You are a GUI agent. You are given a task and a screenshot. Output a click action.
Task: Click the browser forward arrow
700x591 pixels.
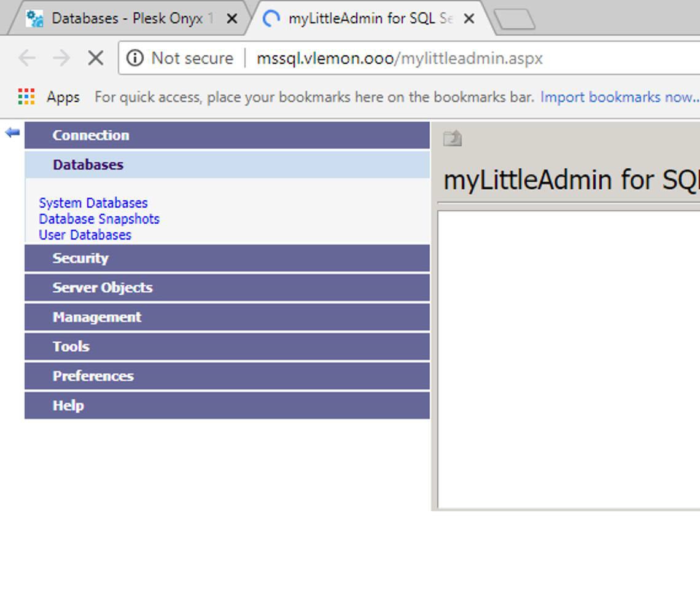point(61,58)
